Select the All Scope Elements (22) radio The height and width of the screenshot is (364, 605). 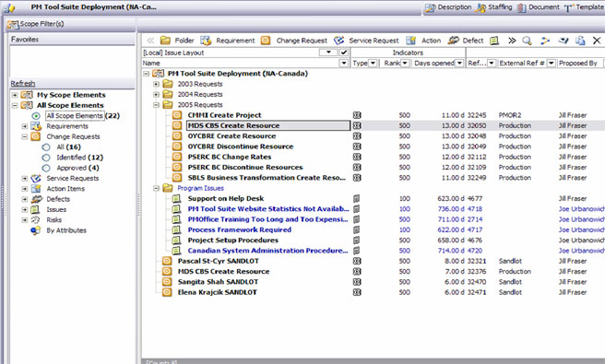pos(36,116)
